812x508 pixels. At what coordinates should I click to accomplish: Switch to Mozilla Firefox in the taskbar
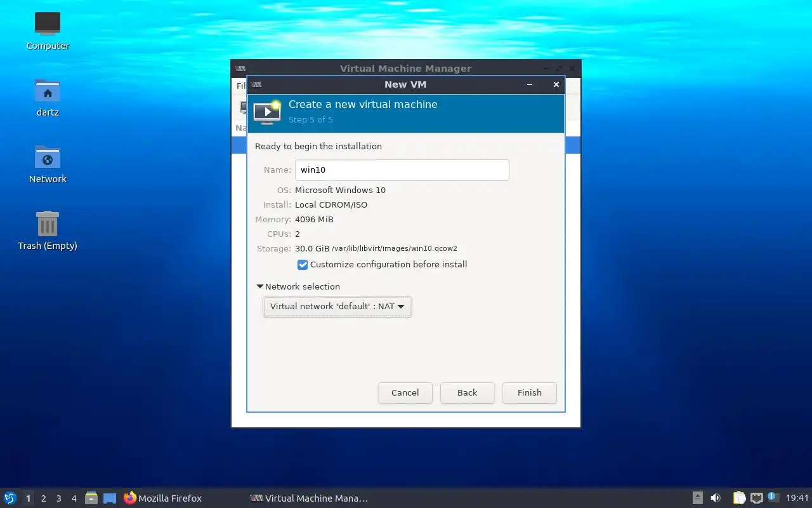pos(163,498)
